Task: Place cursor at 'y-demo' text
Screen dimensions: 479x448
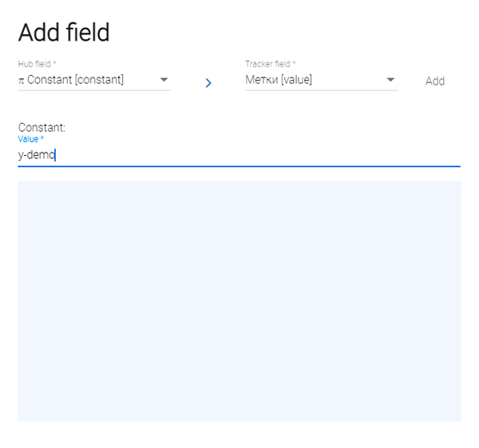Action: [36, 156]
